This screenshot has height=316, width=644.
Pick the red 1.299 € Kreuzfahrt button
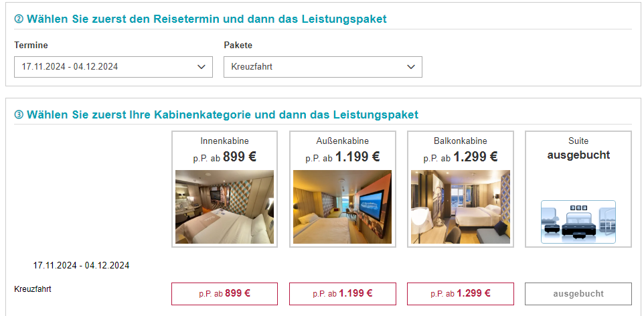(x=461, y=294)
